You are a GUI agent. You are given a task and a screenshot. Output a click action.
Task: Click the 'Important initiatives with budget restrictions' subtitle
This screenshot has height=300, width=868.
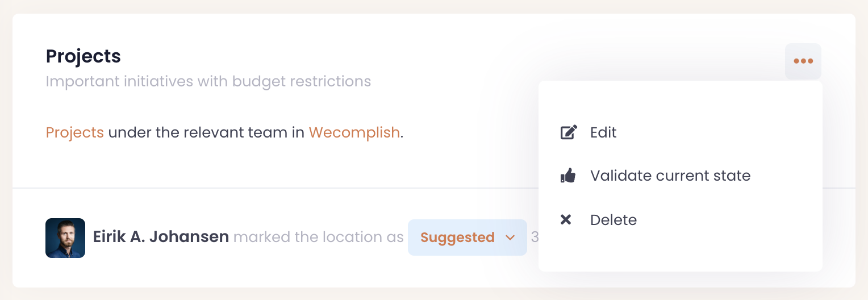point(208,82)
